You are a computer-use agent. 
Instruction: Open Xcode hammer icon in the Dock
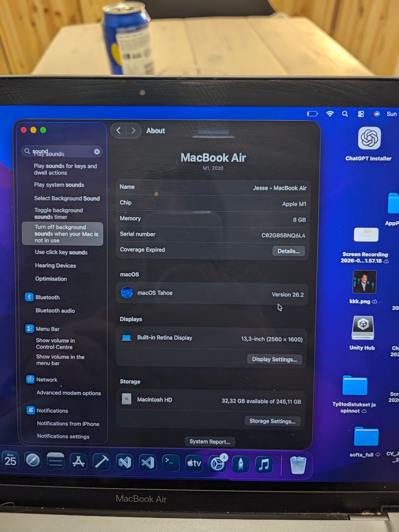(101, 462)
